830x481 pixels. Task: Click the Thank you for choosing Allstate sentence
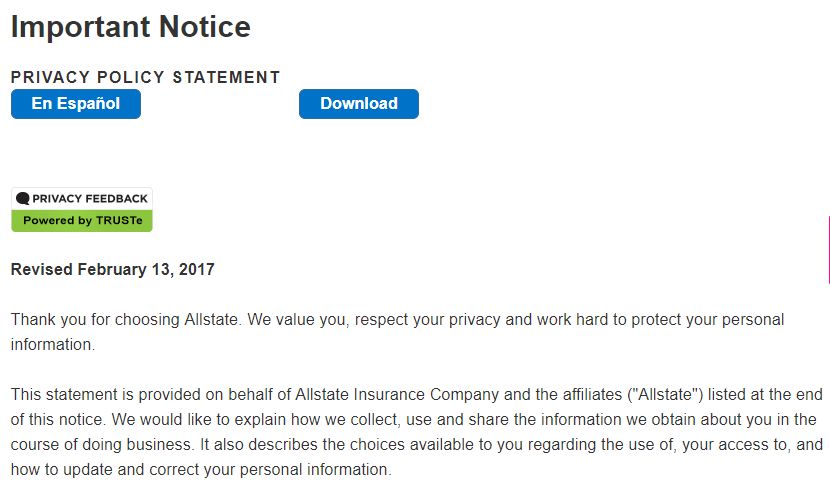click(x=125, y=320)
